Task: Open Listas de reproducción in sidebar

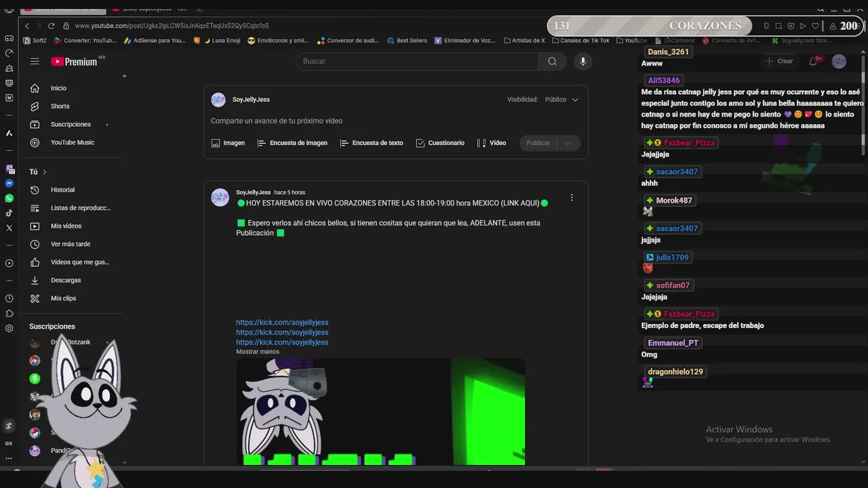Action: click(80, 208)
